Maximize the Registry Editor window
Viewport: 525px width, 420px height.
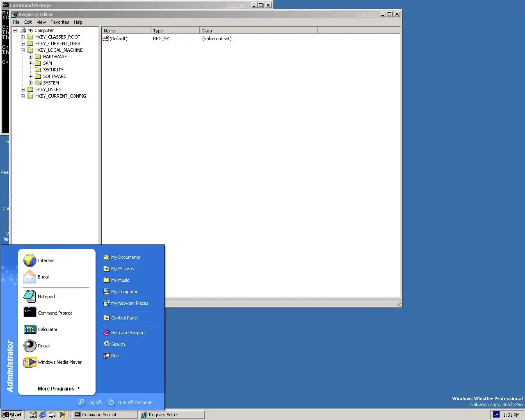tap(390, 14)
